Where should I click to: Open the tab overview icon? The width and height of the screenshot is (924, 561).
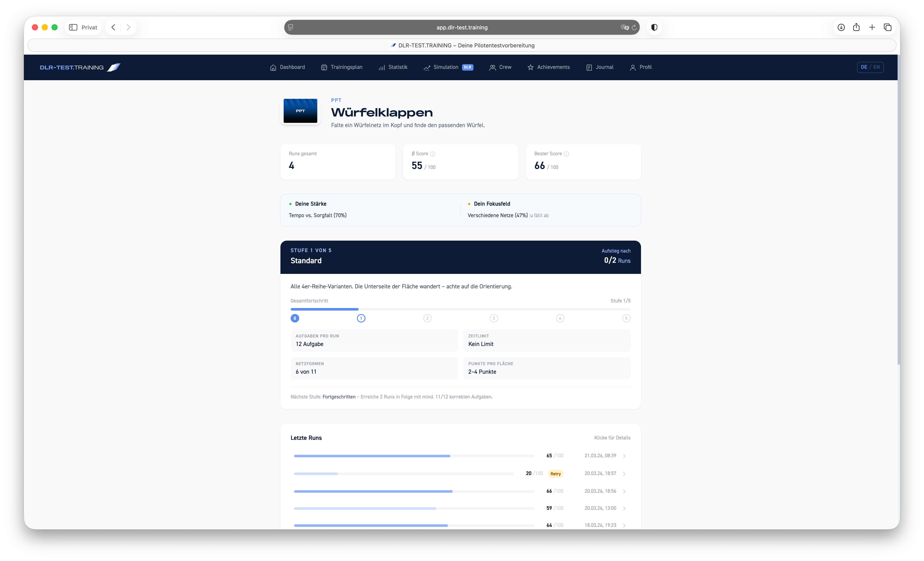(x=888, y=27)
